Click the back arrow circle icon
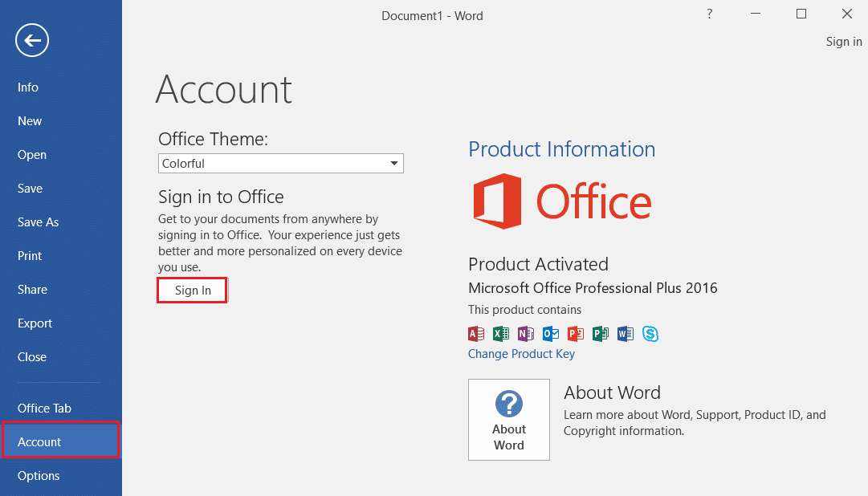This screenshot has height=496, width=868. [x=32, y=40]
